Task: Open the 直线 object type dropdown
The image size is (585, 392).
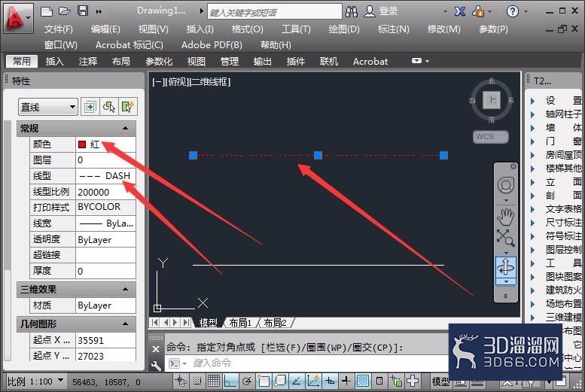Action: pyautogui.click(x=47, y=108)
